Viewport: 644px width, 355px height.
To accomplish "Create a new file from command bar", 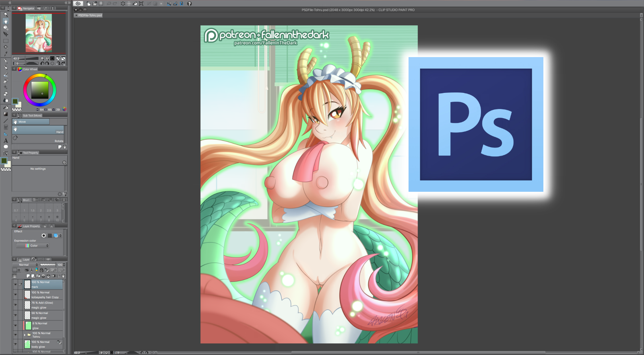I will pos(89,4).
